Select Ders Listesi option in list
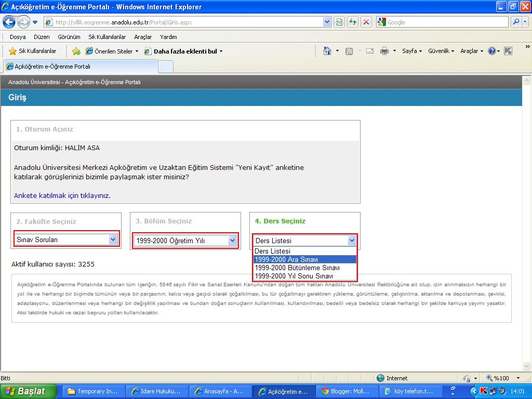Viewport: 532px width, 399px height. [305, 251]
